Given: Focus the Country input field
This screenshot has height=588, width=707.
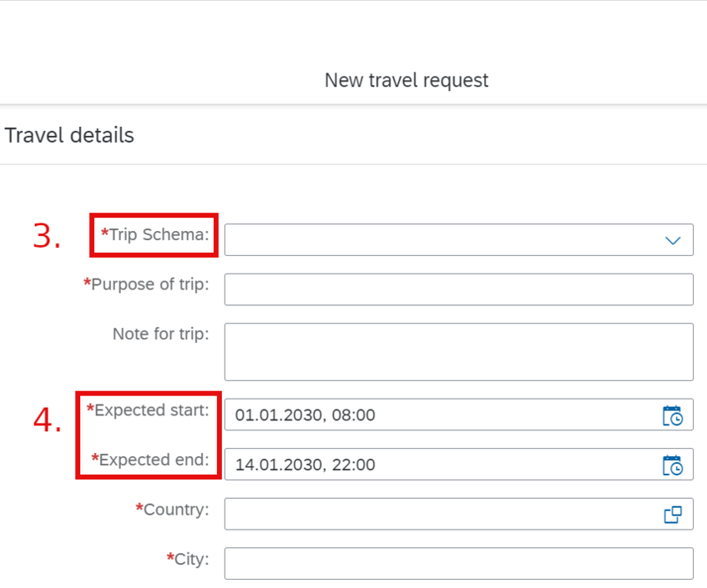Looking at the screenshot, I should [x=458, y=514].
